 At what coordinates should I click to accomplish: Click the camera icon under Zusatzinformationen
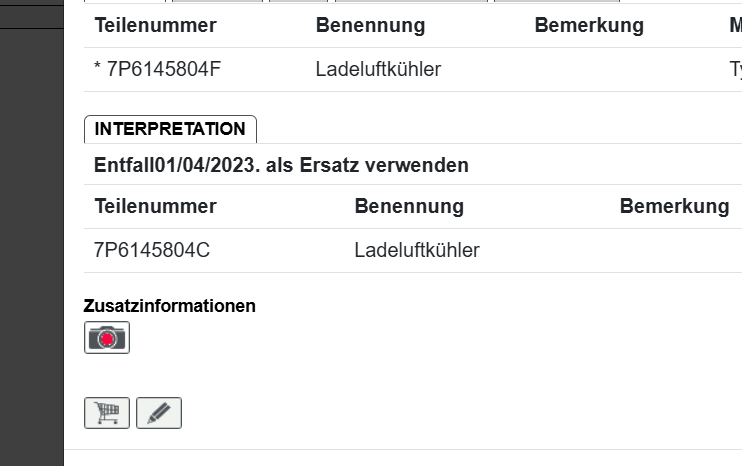(x=107, y=338)
